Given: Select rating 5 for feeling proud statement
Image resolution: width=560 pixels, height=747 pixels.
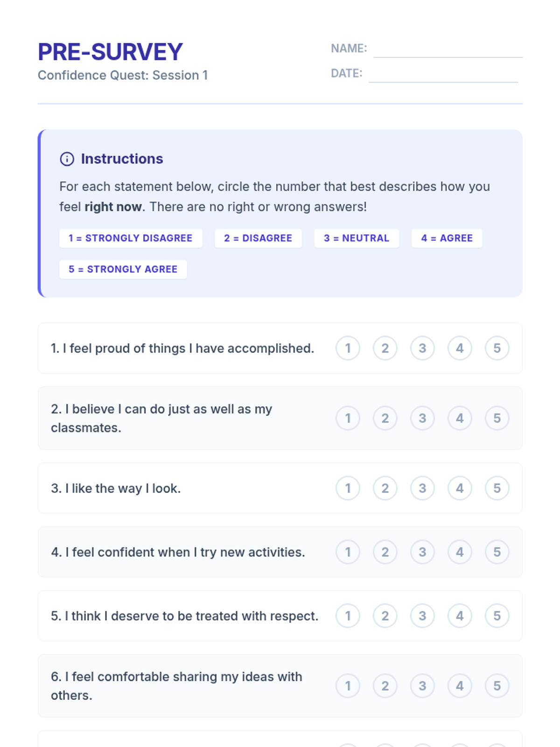Looking at the screenshot, I should [x=497, y=348].
